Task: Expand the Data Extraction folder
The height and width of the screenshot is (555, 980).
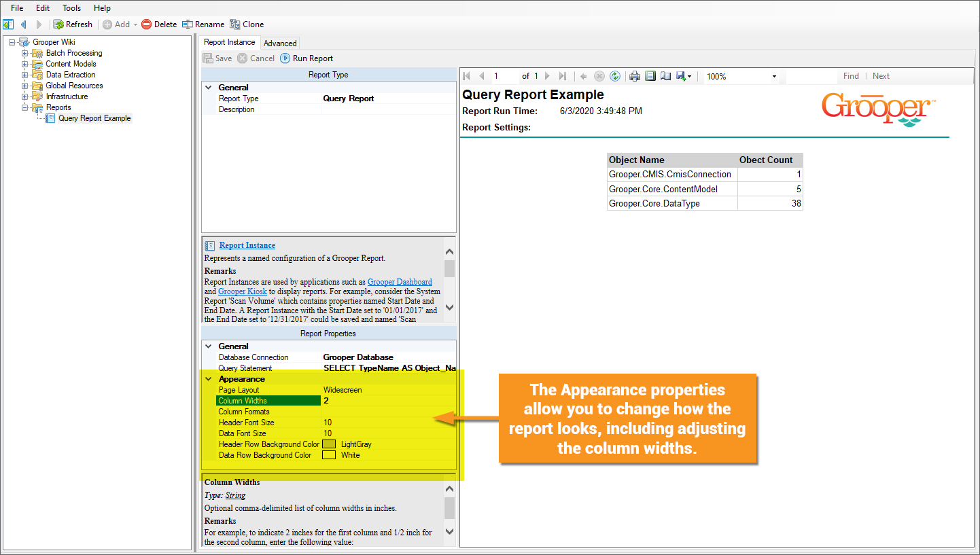Action: tap(25, 75)
